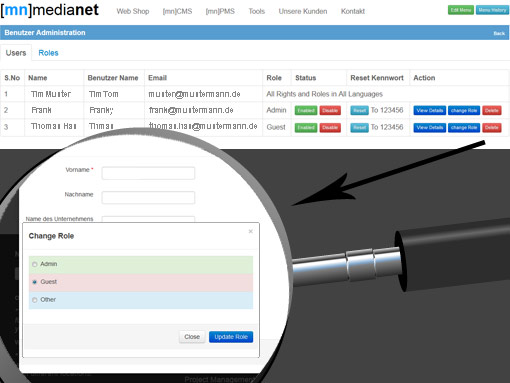Click Disable button for Thomas
The height and width of the screenshot is (383, 510).
(330, 127)
